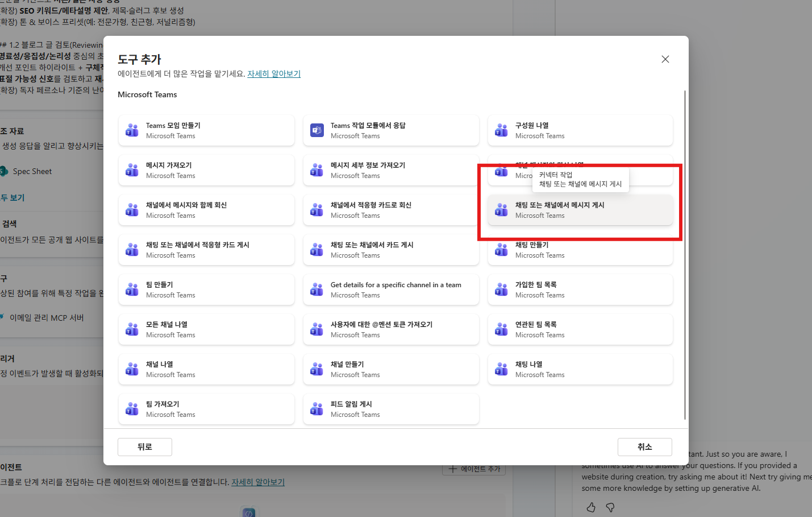Click Teams icon on '메시지 가져오기' card

coord(132,170)
